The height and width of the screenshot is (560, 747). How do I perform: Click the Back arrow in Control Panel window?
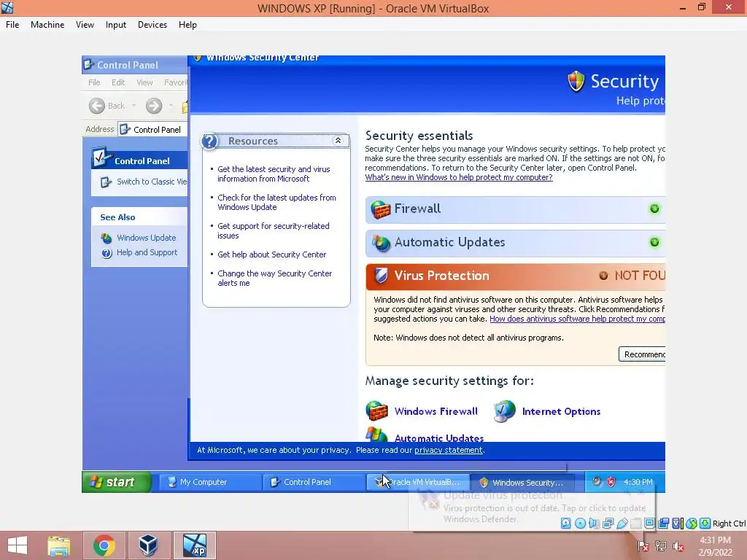pos(97,106)
